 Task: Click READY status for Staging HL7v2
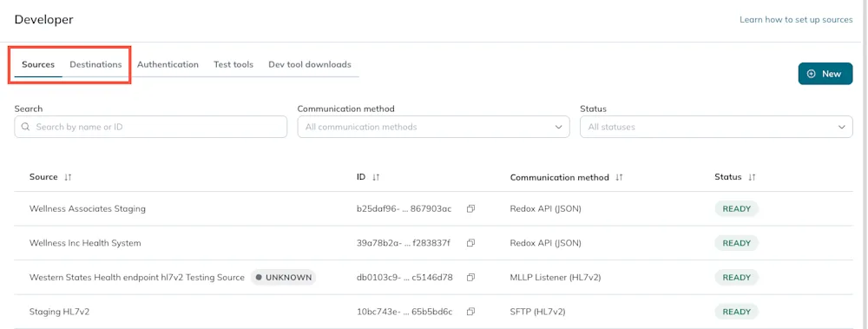(737, 312)
